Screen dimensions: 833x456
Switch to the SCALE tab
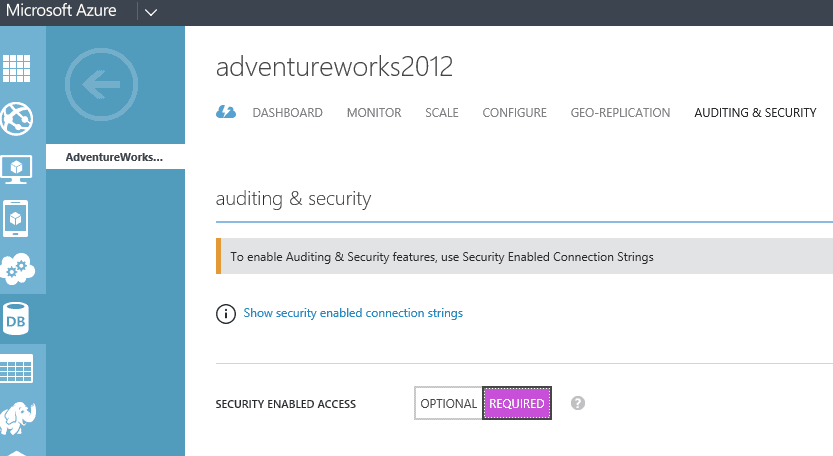click(441, 113)
